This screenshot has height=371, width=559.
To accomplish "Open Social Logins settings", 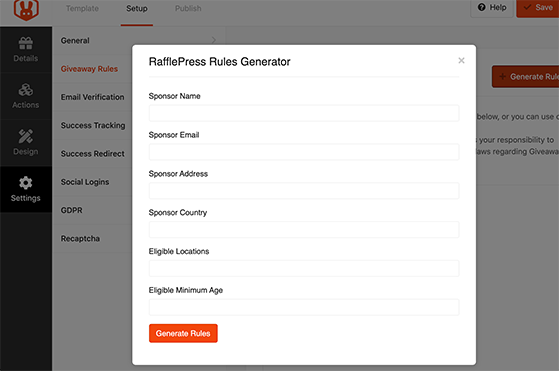I will point(85,182).
